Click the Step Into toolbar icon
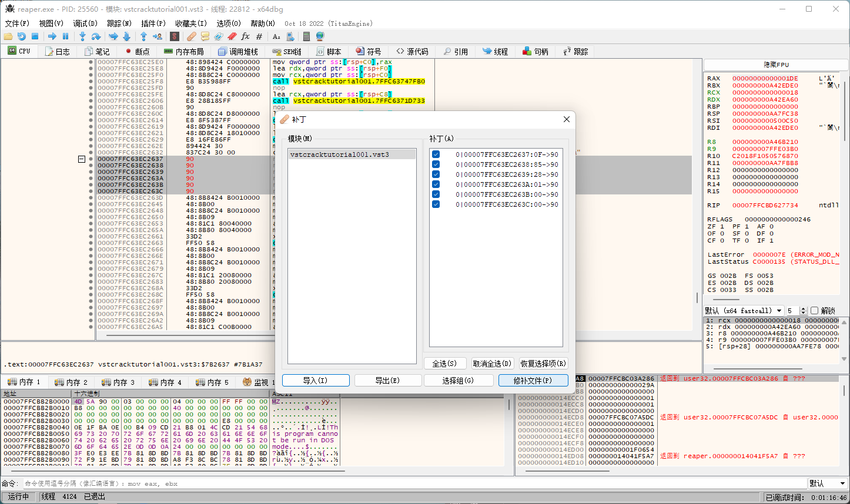Image resolution: width=850 pixels, height=504 pixels. coord(82,36)
